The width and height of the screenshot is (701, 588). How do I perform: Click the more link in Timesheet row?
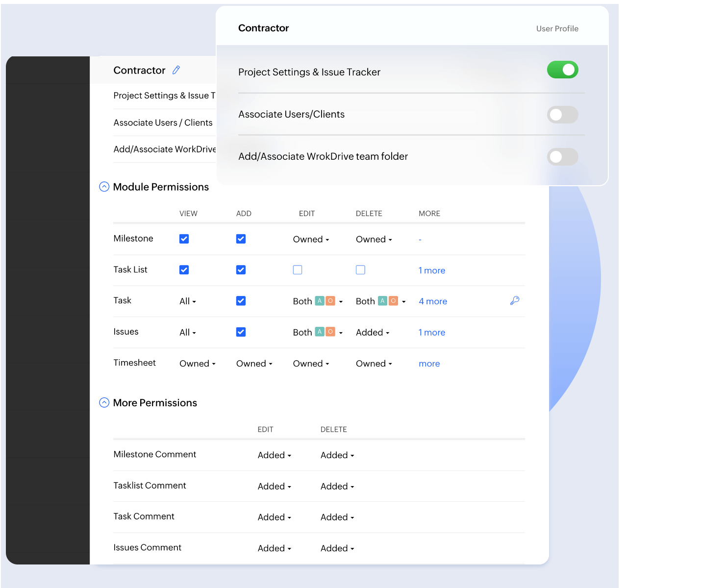click(429, 364)
